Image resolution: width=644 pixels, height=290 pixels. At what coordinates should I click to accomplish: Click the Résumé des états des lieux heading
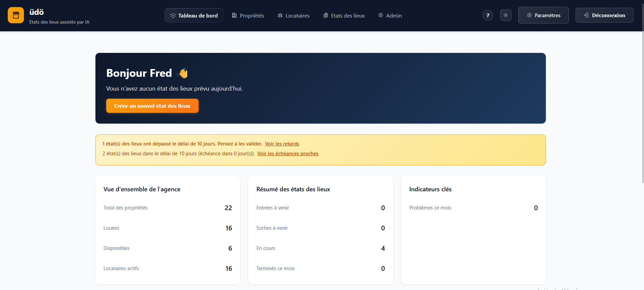293,189
